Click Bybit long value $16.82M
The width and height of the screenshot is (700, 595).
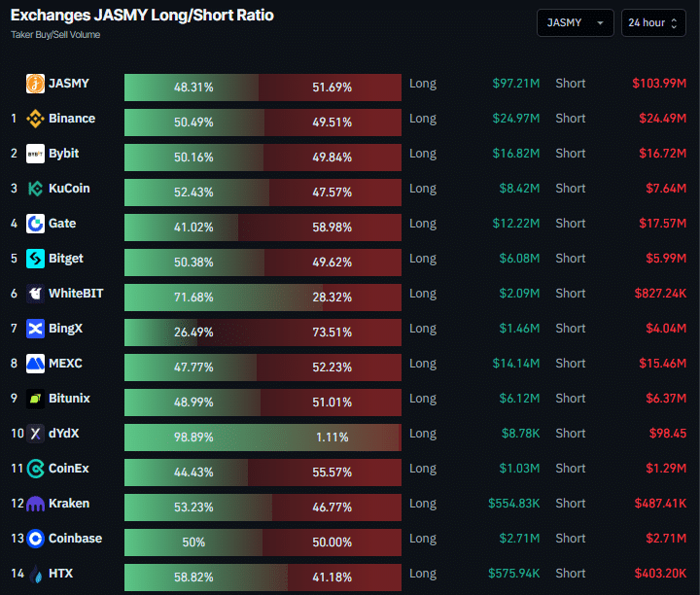click(x=516, y=154)
